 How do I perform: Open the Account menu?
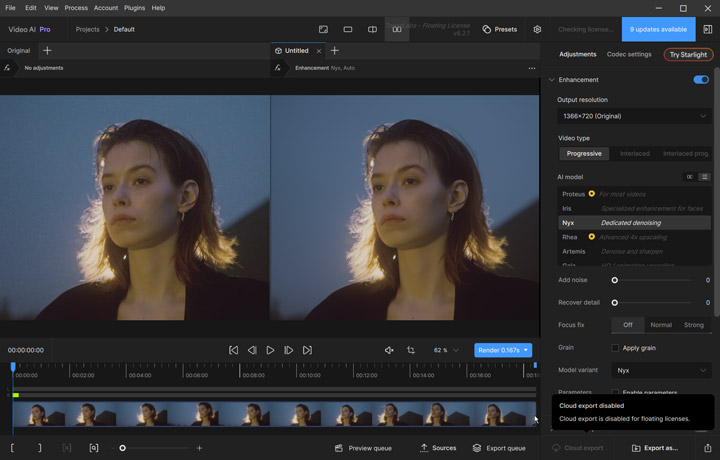[x=106, y=8]
